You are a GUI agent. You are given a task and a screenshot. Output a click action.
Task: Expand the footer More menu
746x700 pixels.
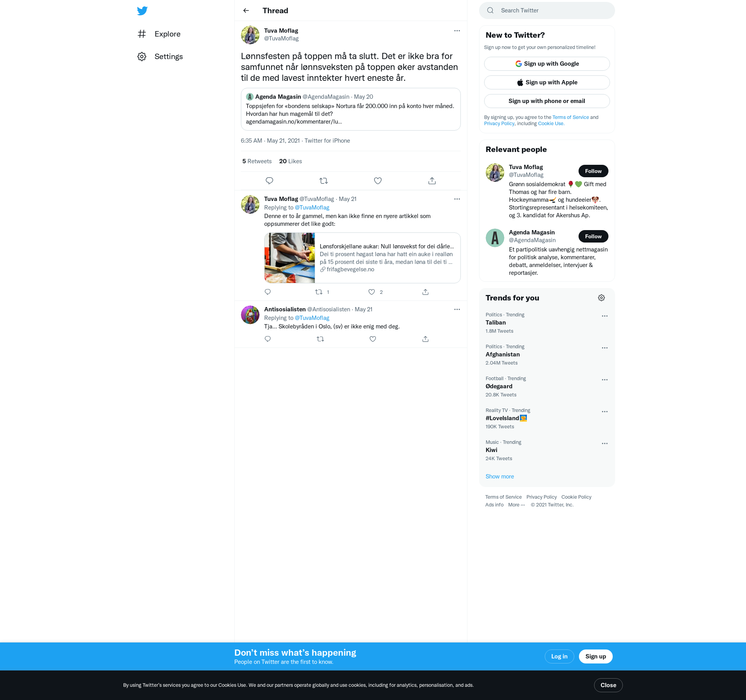(516, 505)
